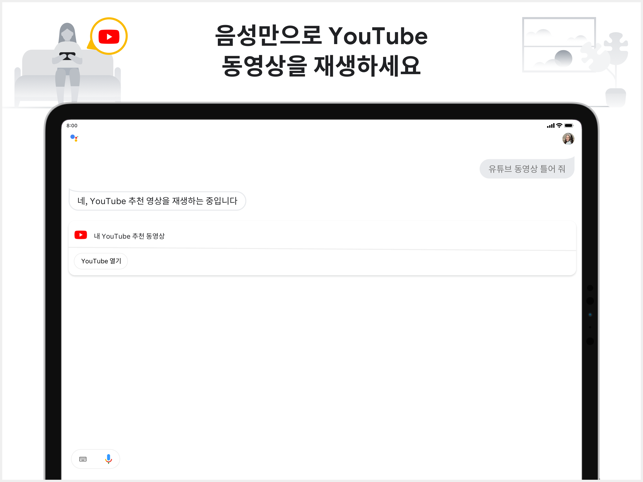The height and width of the screenshot is (482, 643).
Task: Click the YouTube speech bubble icon at top
Action: tap(109, 37)
